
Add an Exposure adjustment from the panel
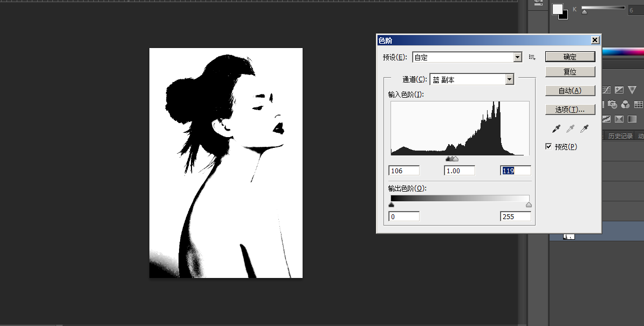tap(619, 90)
